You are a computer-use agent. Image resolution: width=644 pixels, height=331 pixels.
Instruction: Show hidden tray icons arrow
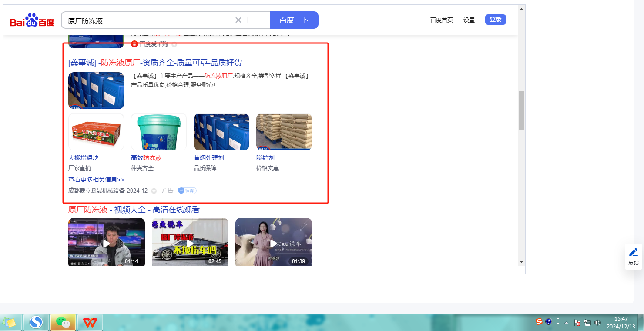[x=566, y=323]
